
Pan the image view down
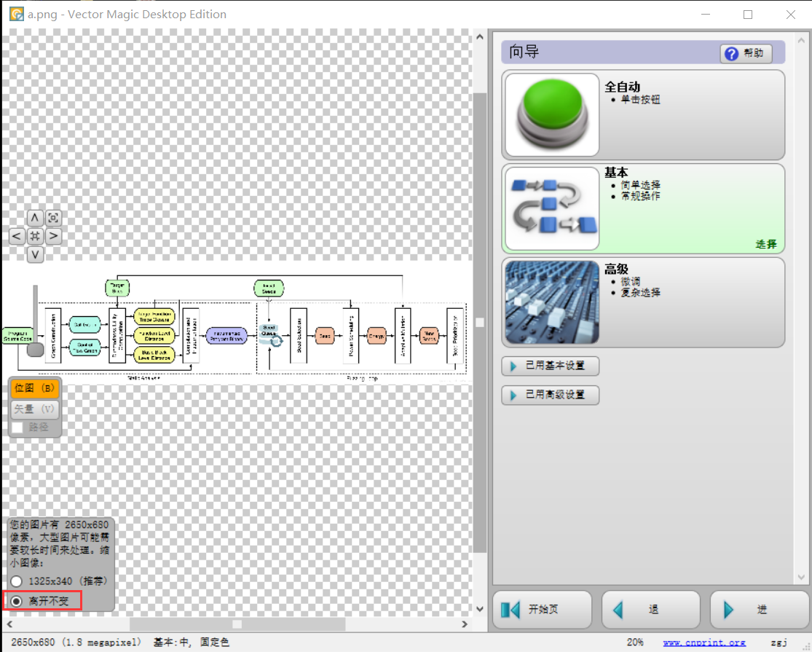click(x=35, y=255)
